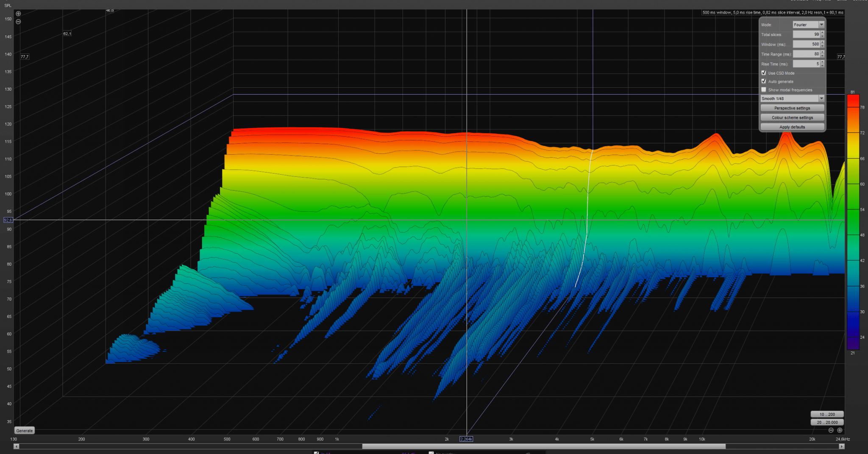Decrease Time Range (ms) with down arrow
The height and width of the screenshot is (454, 868).
tap(822, 56)
